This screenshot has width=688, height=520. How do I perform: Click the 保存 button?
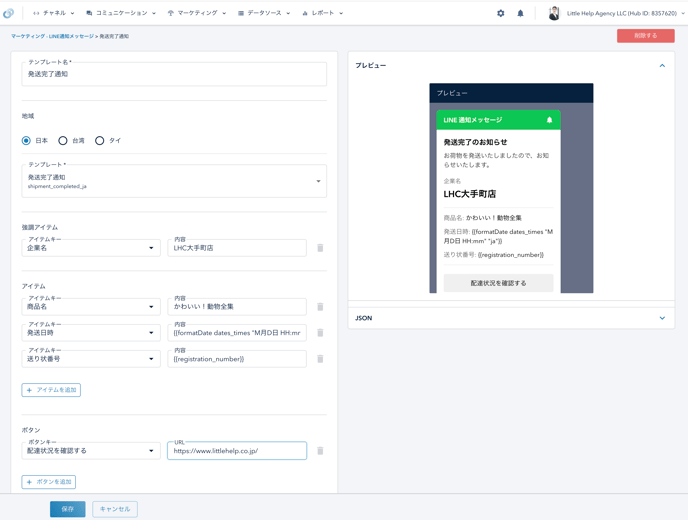click(67, 509)
